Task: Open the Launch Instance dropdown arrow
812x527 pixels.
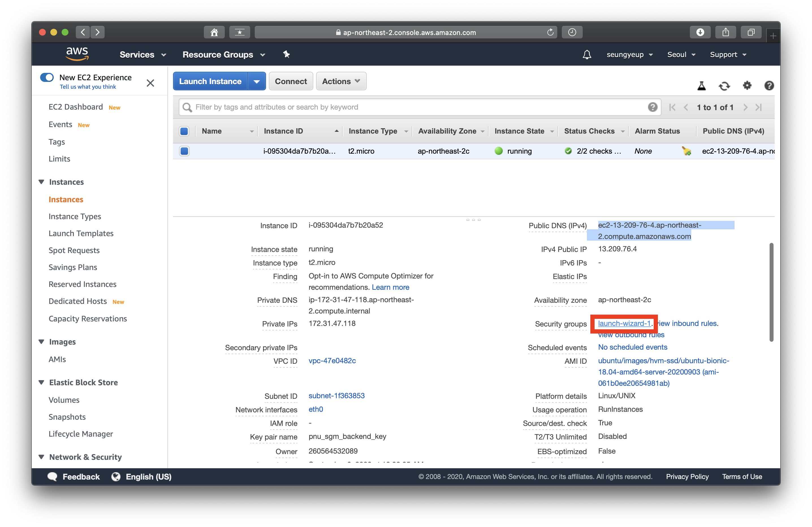Action: [x=256, y=81]
